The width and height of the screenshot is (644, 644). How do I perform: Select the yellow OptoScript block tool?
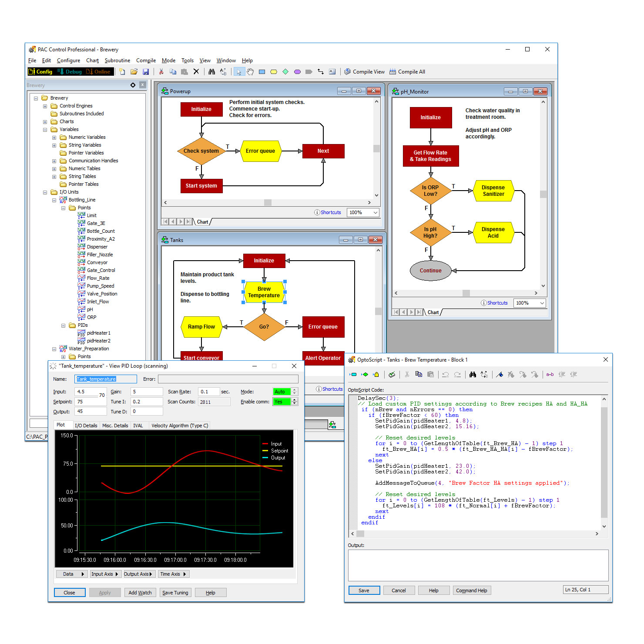274,72
